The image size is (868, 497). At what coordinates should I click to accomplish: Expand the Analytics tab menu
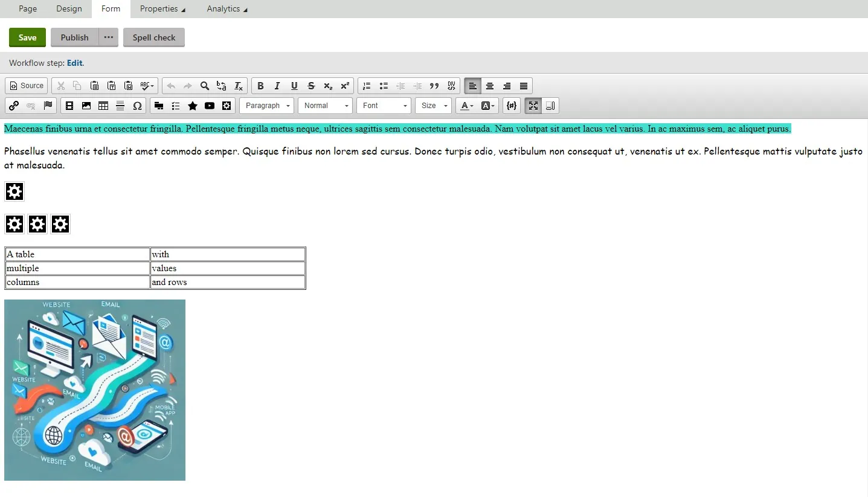pos(227,8)
